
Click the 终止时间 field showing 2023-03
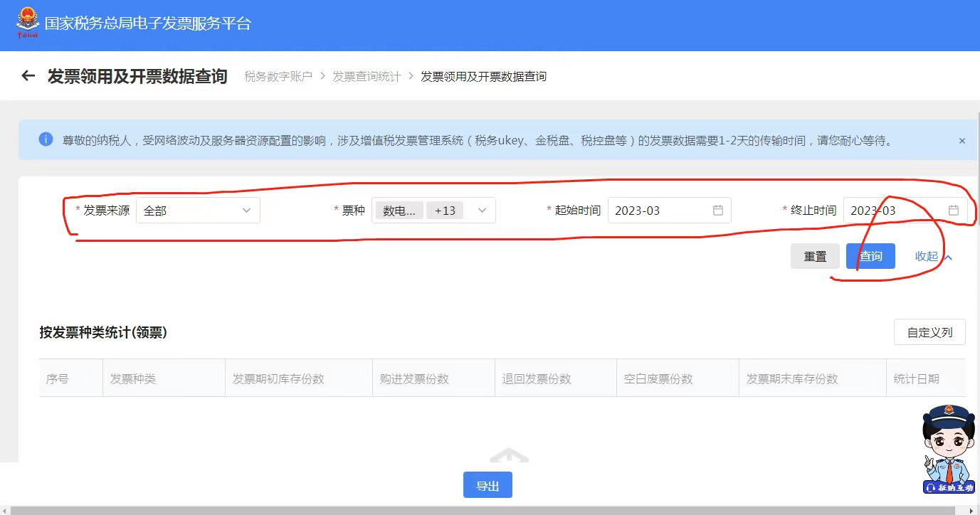[x=905, y=211]
